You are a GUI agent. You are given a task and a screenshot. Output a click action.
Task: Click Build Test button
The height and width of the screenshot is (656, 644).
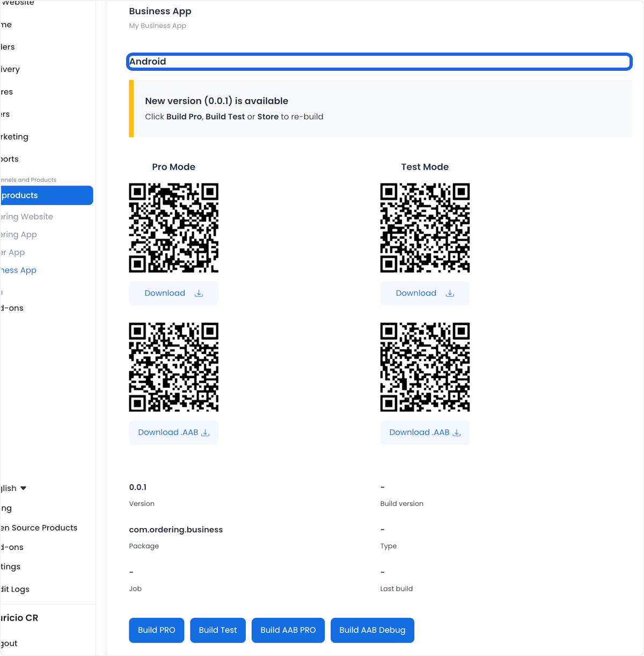tap(218, 630)
